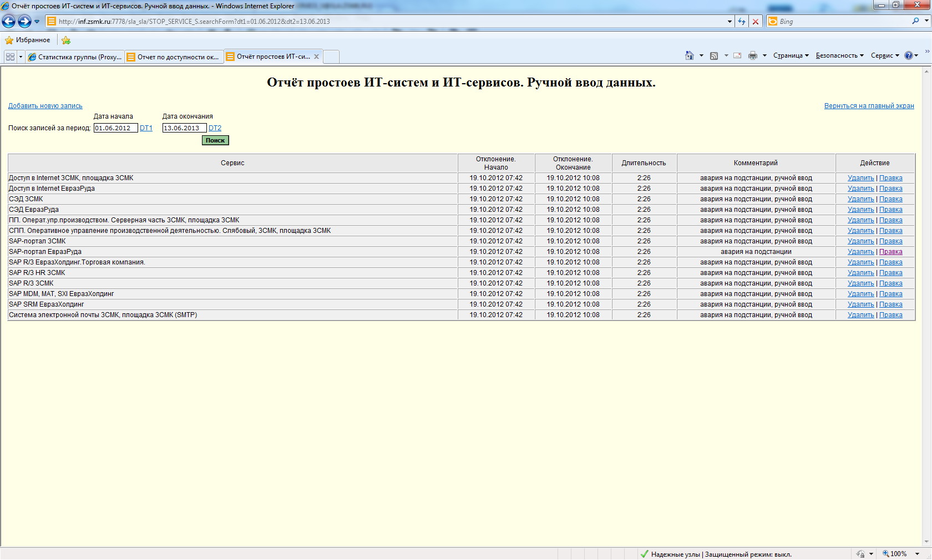Screen dimensions: 932x560
Task: Click the RSS feeds icon
Action: (x=714, y=55)
